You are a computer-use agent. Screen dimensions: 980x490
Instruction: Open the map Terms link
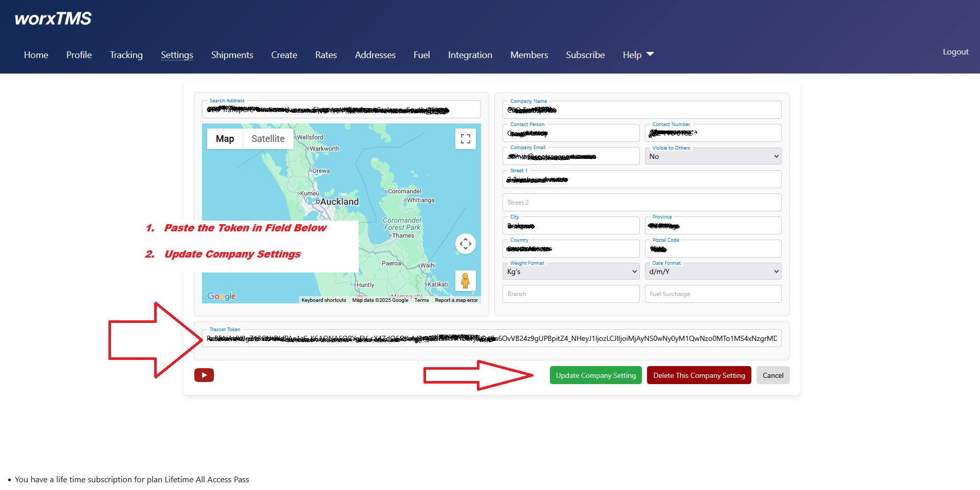point(421,300)
